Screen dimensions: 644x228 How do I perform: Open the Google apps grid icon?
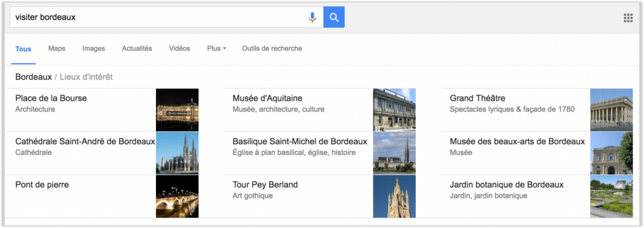tap(628, 18)
